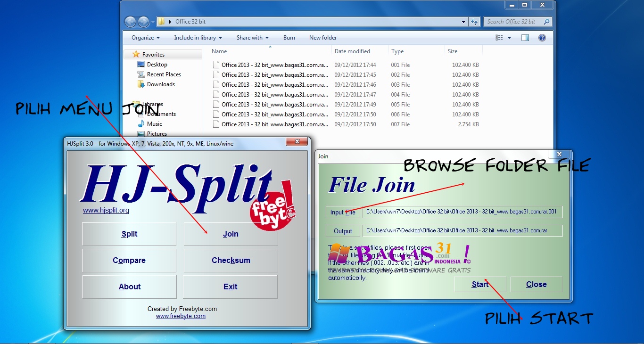Click the Music note icon in sidebar
The image size is (644, 344).
point(141,124)
